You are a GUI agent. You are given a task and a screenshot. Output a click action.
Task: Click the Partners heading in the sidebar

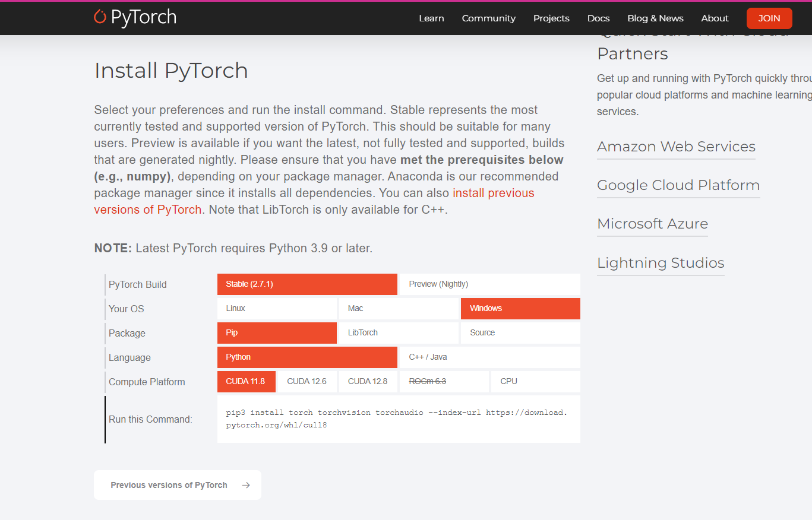coord(633,53)
